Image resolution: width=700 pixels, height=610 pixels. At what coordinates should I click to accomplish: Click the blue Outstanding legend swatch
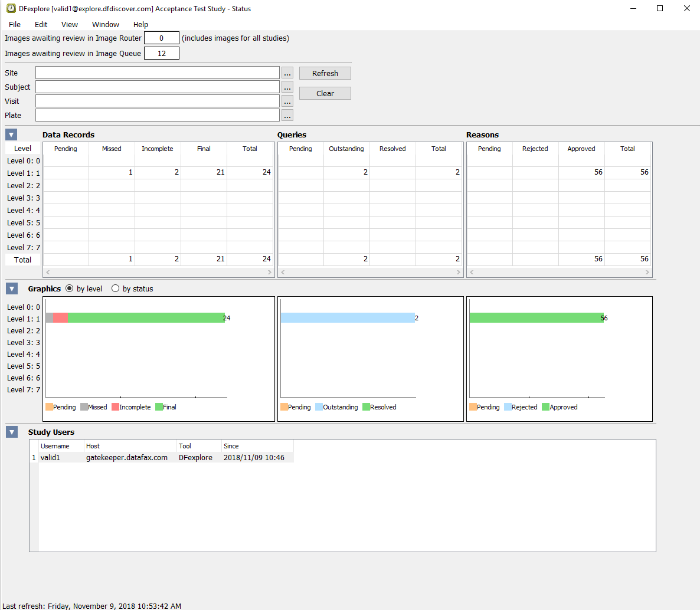(319, 407)
